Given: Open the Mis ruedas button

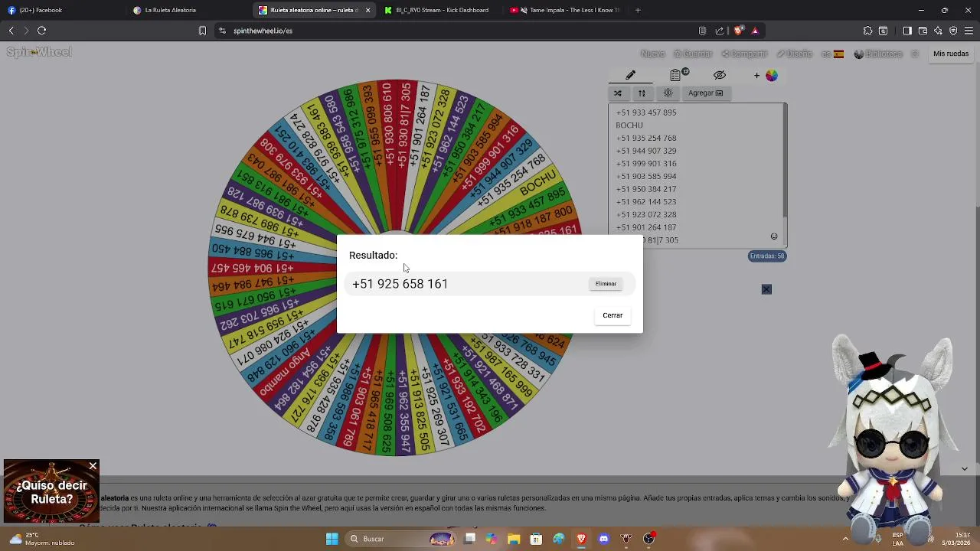Looking at the screenshot, I should pos(951,54).
